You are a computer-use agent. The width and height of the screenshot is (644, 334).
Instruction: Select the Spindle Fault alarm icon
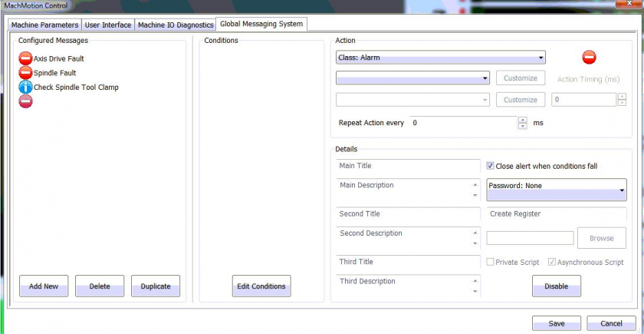pyautogui.click(x=25, y=73)
